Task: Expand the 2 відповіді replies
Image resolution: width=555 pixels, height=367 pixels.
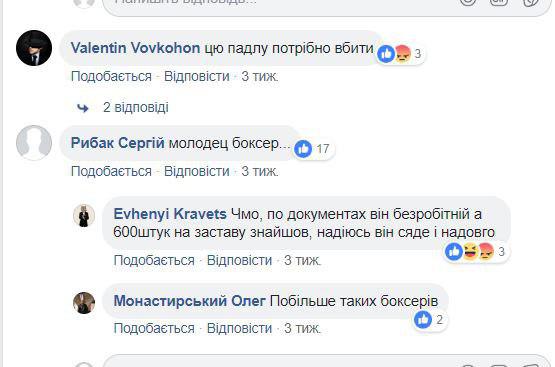Action: click(136, 107)
